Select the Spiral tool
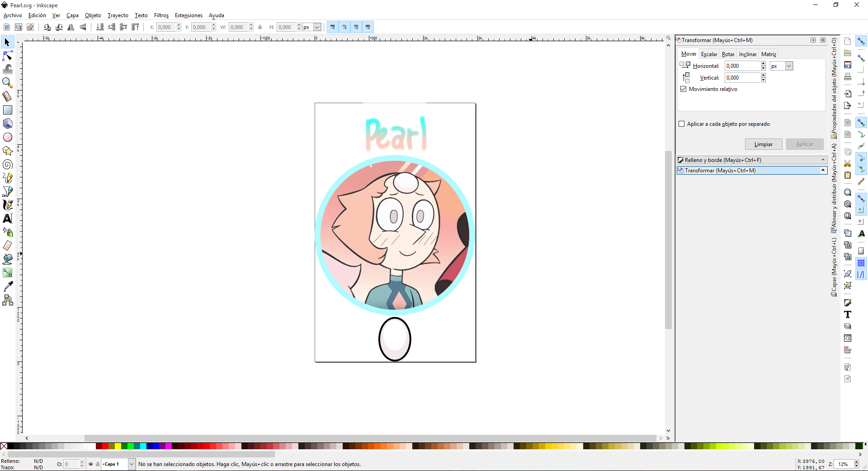 click(7, 164)
